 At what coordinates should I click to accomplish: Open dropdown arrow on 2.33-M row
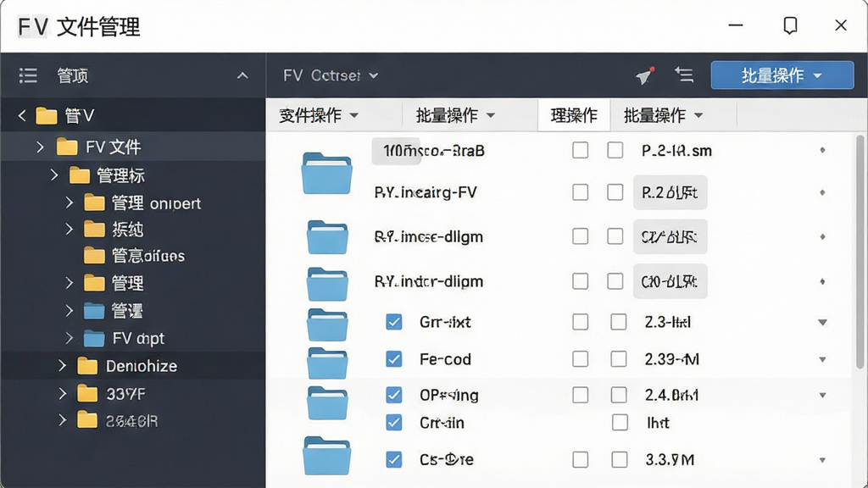pos(822,359)
